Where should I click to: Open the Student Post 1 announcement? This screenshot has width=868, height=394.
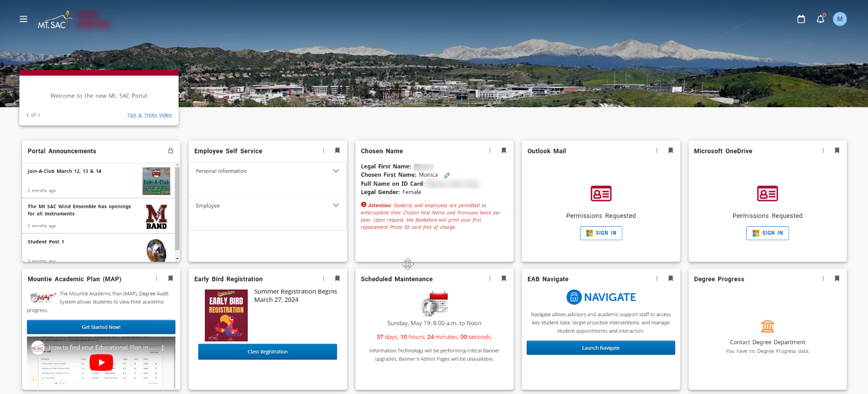coord(46,242)
